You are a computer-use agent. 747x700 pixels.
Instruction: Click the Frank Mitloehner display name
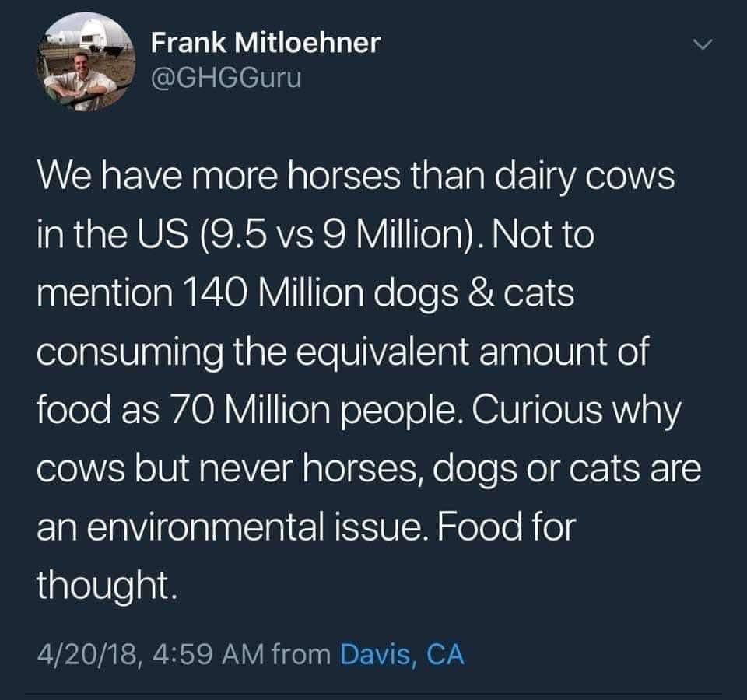click(265, 43)
